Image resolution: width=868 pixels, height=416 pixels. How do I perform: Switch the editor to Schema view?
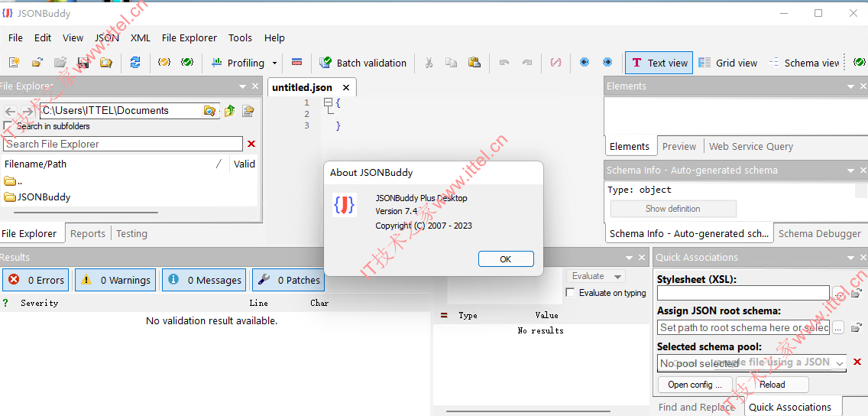[x=805, y=63]
